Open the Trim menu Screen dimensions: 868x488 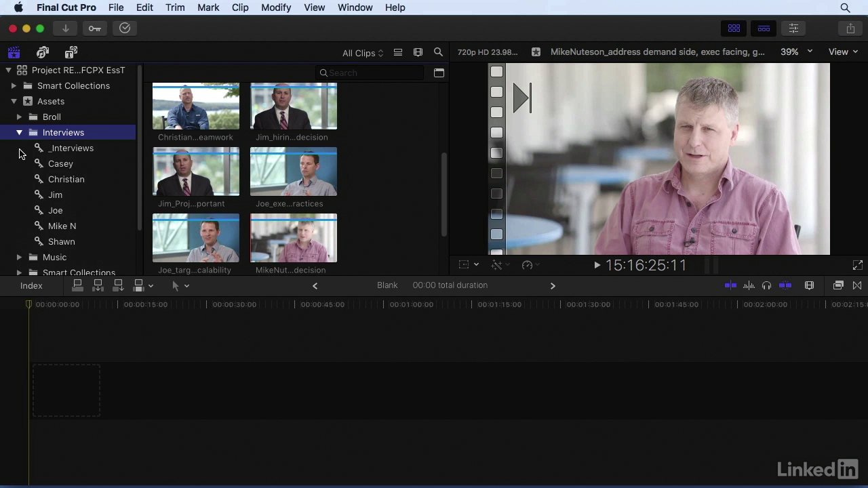click(x=175, y=7)
